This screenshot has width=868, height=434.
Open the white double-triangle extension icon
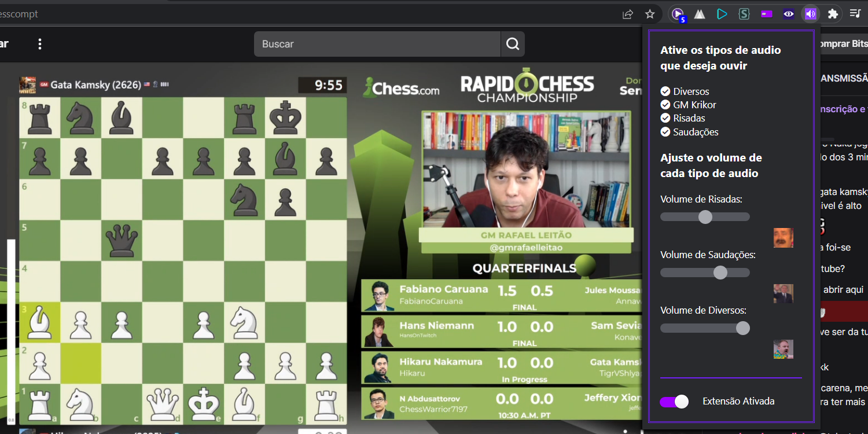point(700,14)
